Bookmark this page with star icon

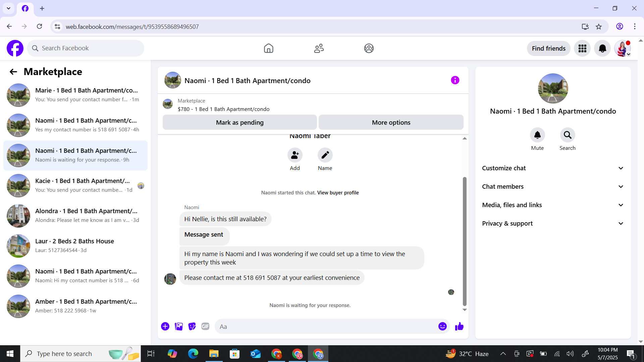point(599,26)
